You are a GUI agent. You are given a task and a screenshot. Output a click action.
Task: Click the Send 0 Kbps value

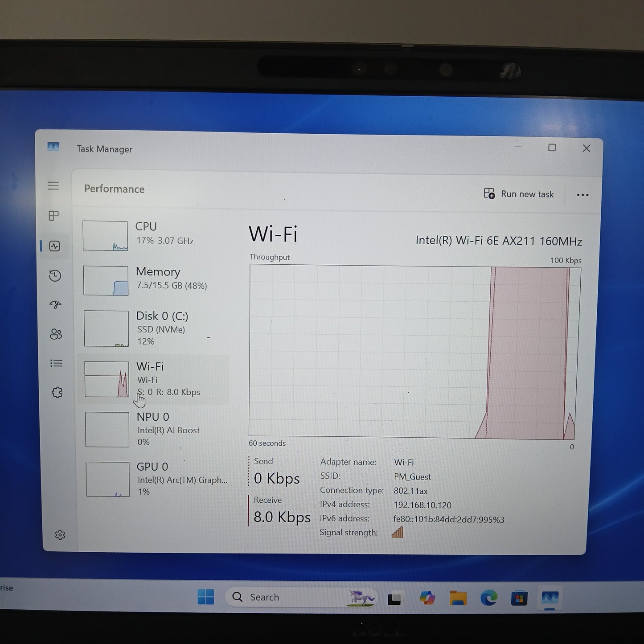tap(277, 478)
